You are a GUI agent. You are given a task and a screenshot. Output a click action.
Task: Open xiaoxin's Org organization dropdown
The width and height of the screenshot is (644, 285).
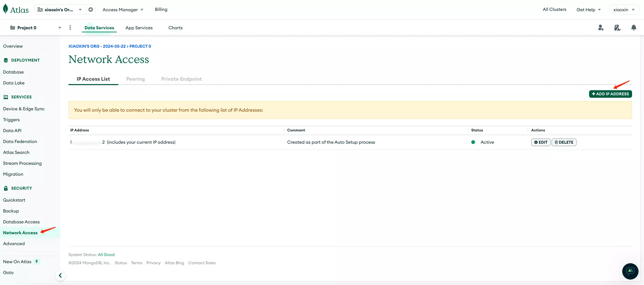tap(59, 10)
